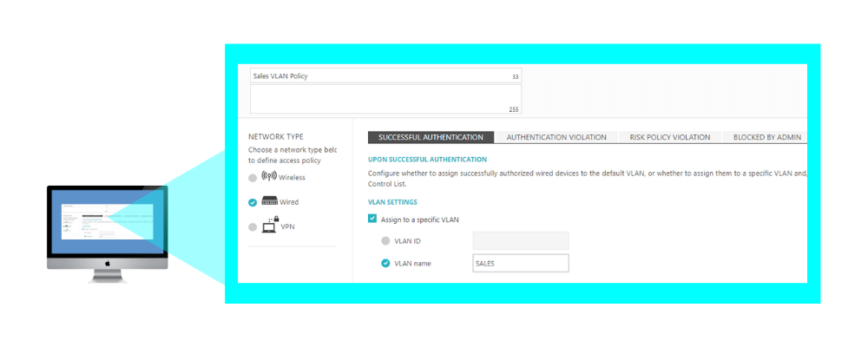The image size is (868, 347).
Task: Open the Blocked By Admin tab
Action: click(x=766, y=137)
